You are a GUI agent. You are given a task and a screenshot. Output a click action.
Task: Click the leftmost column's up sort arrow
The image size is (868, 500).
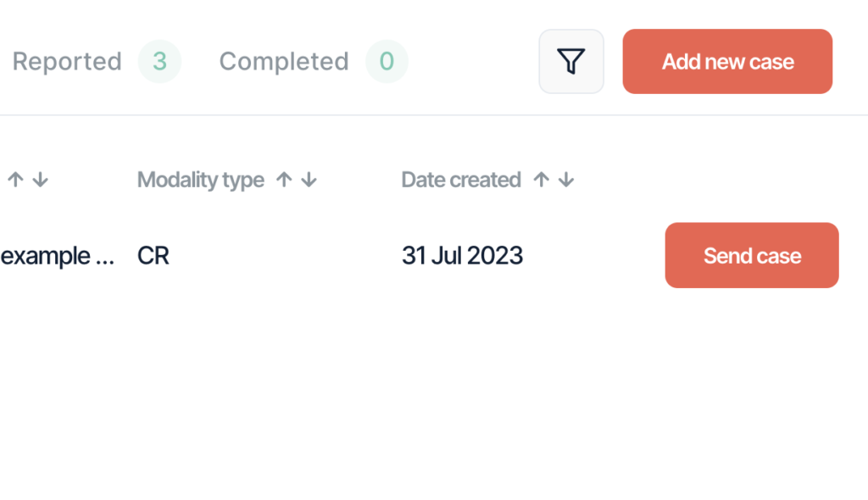[15, 180]
